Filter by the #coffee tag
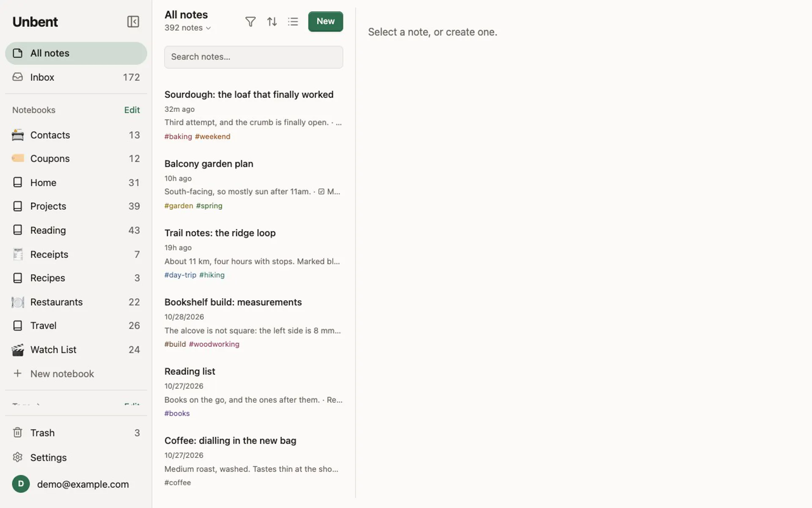This screenshot has width=812, height=508. 178,483
